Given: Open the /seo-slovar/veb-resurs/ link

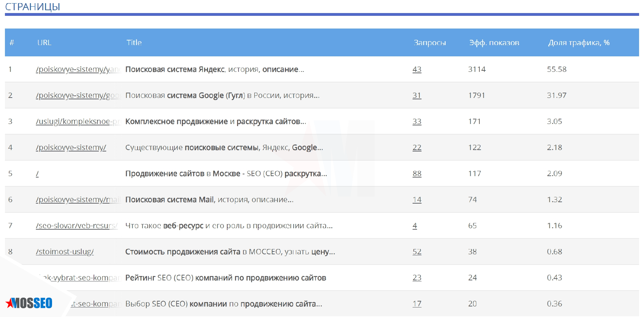Looking at the screenshot, I should click(x=76, y=226).
